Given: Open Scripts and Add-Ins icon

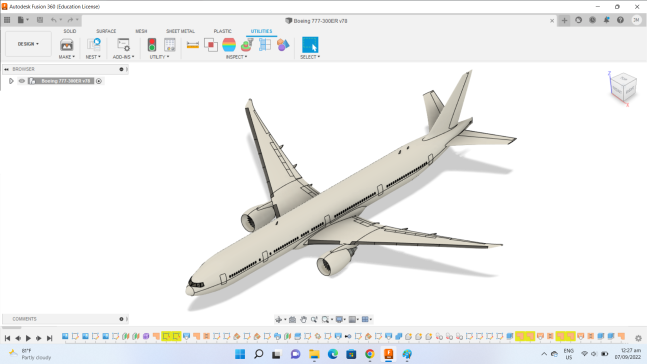Looking at the screenshot, I should [123, 45].
